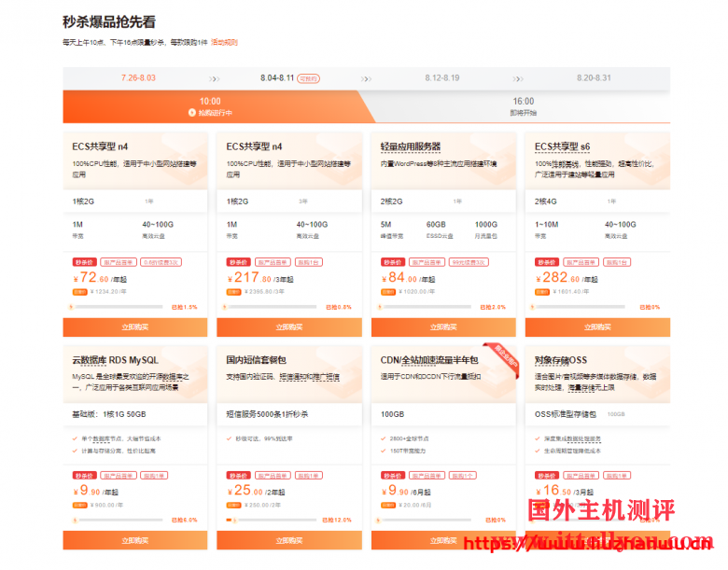Open the 活动规则 link
Screen dimensions: 728x570
coord(224,42)
